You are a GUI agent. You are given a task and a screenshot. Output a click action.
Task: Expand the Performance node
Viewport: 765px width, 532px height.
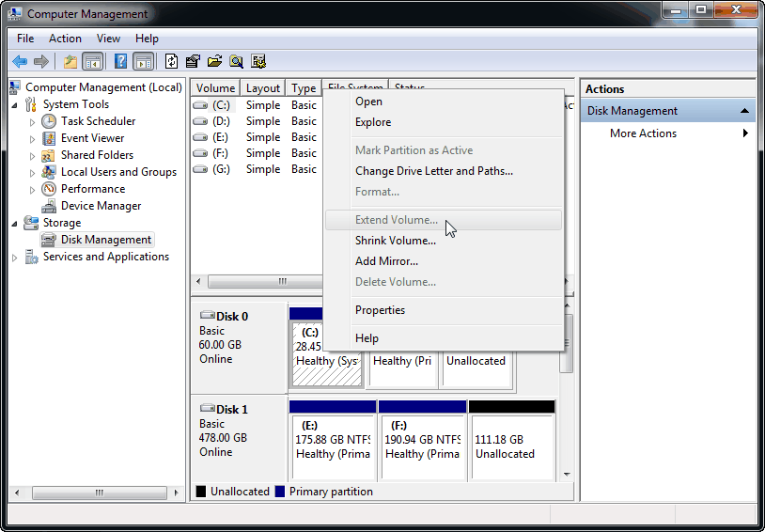[32, 190]
